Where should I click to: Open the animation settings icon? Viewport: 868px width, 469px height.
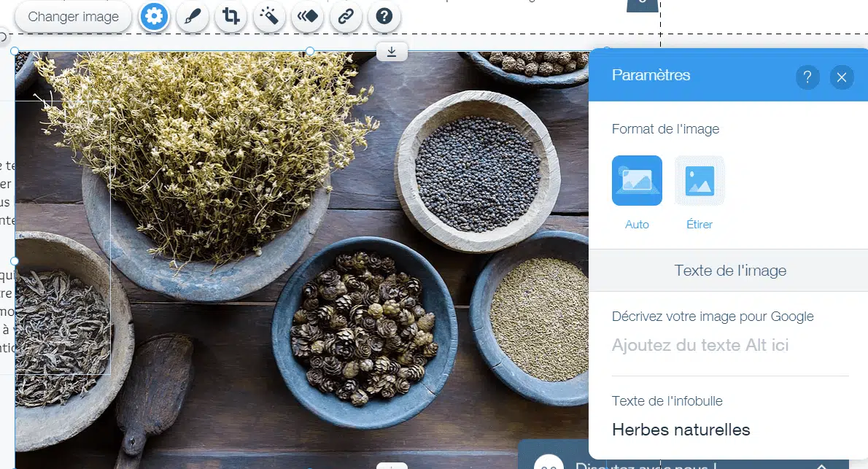[x=307, y=17]
